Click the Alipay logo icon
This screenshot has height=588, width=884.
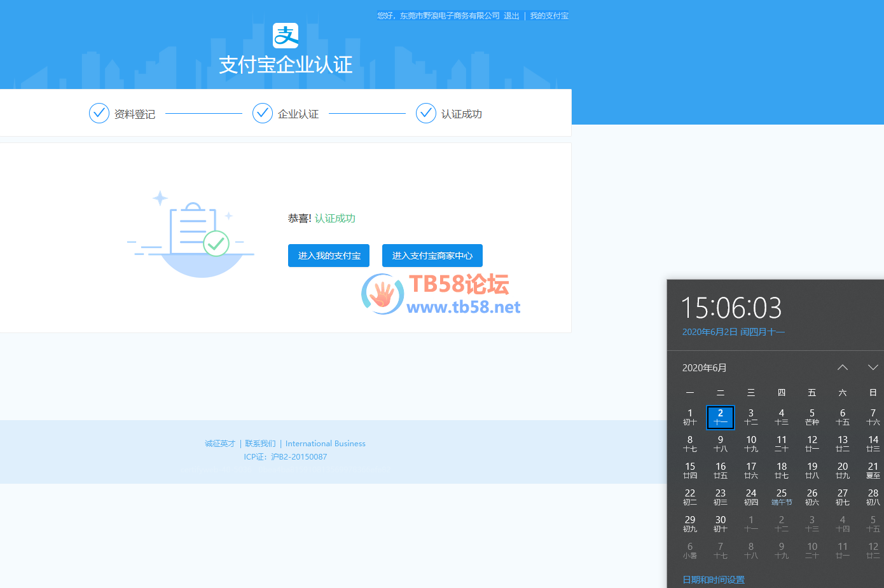click(x=286, y=36)
